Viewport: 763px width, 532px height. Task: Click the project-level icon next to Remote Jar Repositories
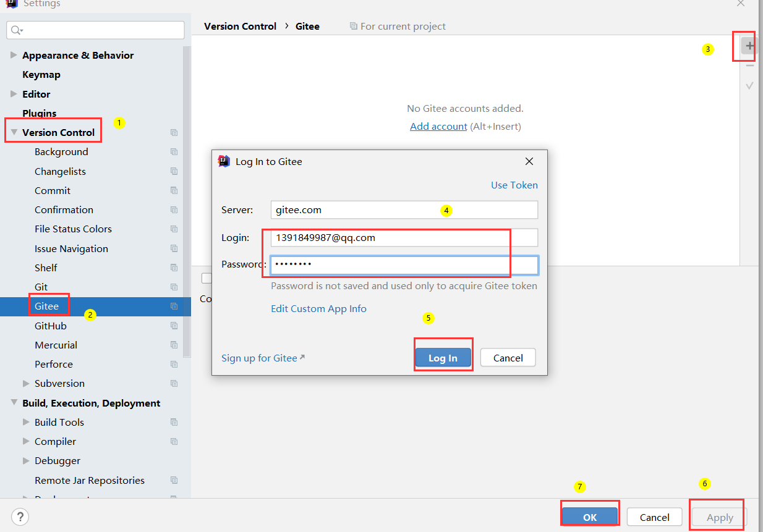[x=174, y=480]
